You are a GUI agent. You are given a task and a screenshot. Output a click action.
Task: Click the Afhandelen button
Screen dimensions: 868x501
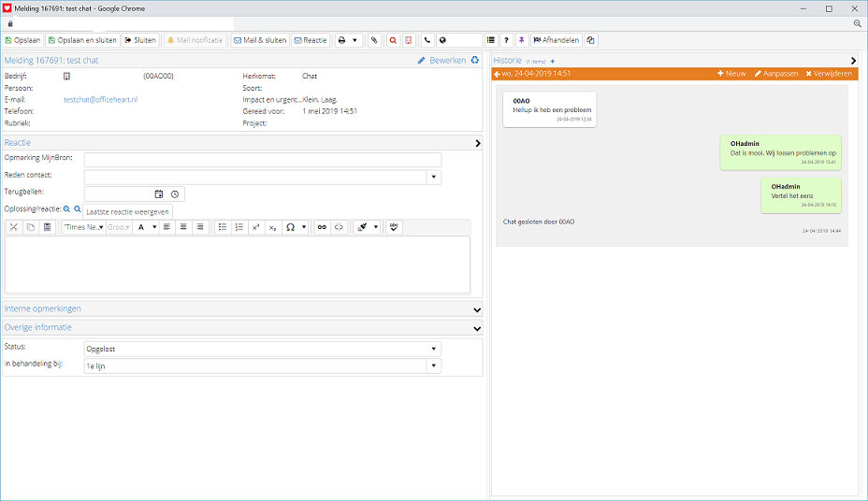click(557, 40)
